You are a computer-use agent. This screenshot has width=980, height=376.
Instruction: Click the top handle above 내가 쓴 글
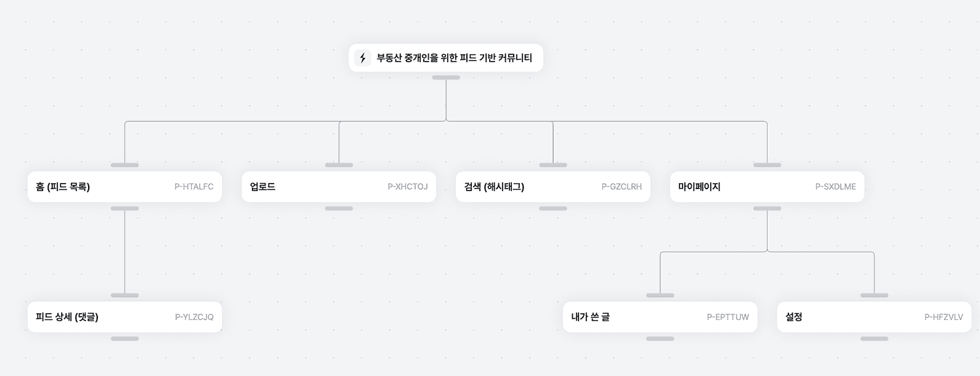point(660,295)
